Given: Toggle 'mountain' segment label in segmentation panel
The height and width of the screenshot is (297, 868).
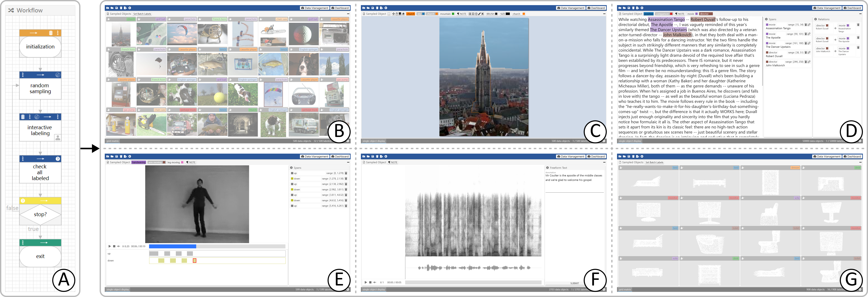Looking at the screenshot, I should pyautogui.click(x=447, y=14).
